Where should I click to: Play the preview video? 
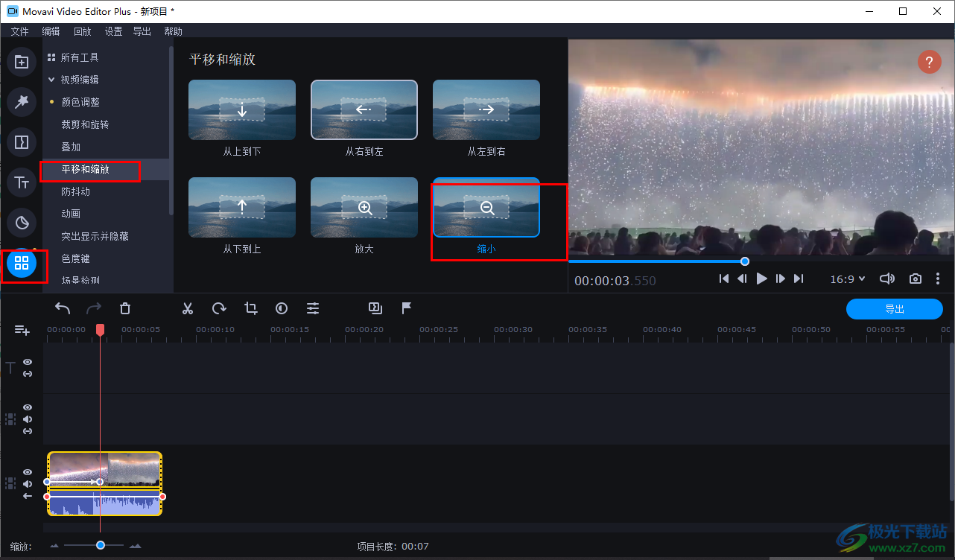point(761,279)
